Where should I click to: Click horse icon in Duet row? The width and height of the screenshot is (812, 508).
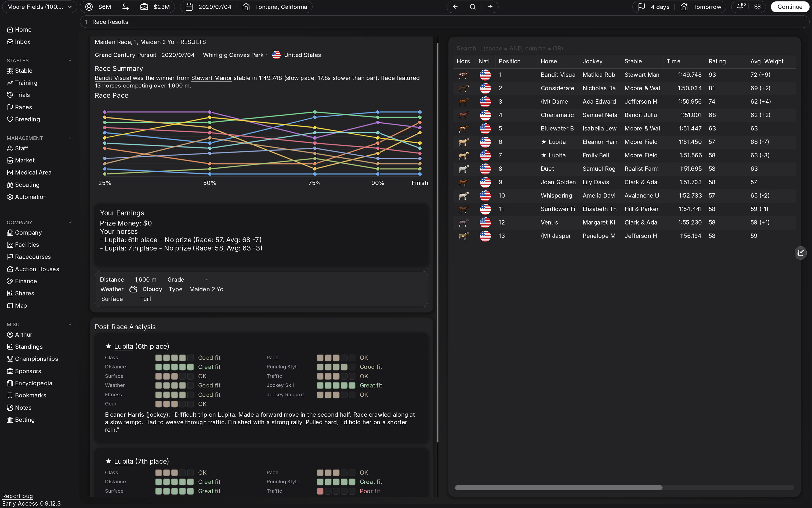coord(464,169)
